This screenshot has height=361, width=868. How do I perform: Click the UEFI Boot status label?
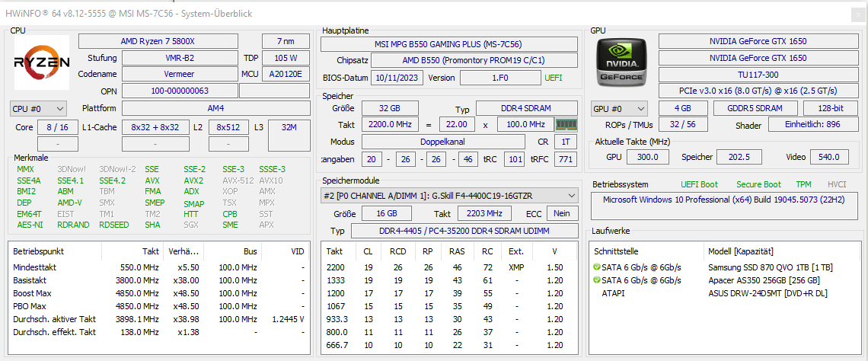pos(700,184)
